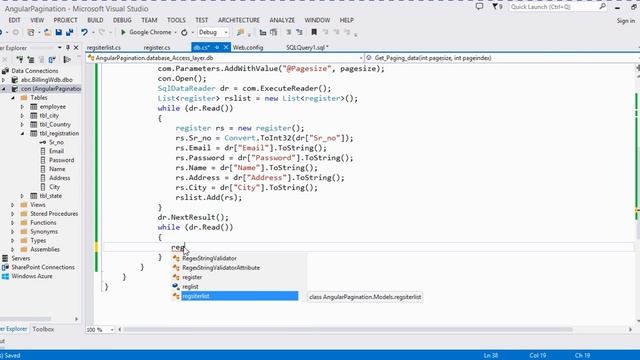The height and width of the screenshot is (360, 640).
Task: Expand the employee table
Action: [x=22, y=107]
